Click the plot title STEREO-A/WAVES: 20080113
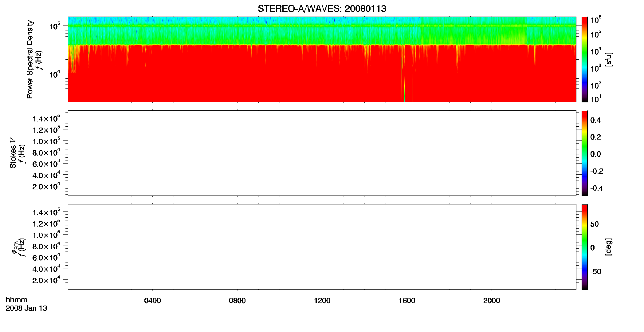 coord(322,9)
